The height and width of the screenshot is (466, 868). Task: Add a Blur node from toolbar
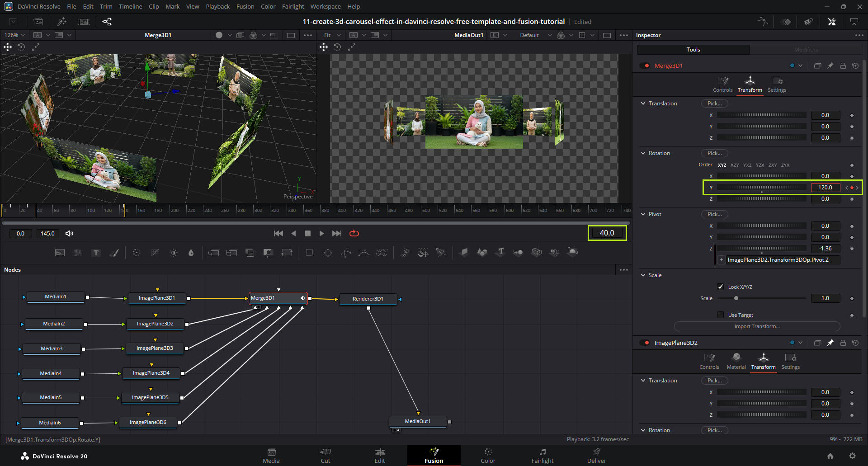(191, 253)
